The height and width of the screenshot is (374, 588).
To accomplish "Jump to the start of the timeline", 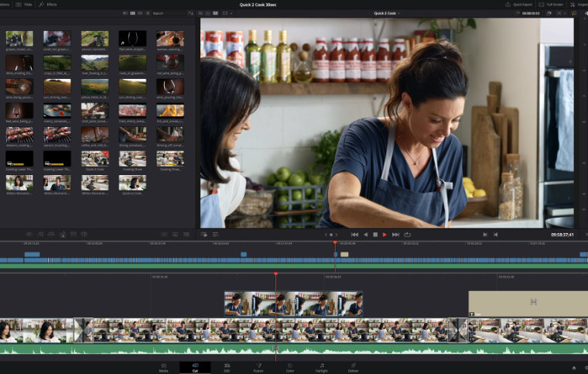I will [354, 234].
